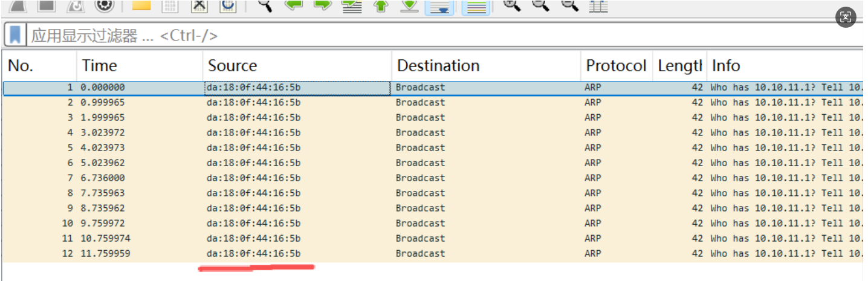The width and height of the screenshot is (868, 281).
Task: Open a capture file via folder icon
Action: [x=141, y=5]
